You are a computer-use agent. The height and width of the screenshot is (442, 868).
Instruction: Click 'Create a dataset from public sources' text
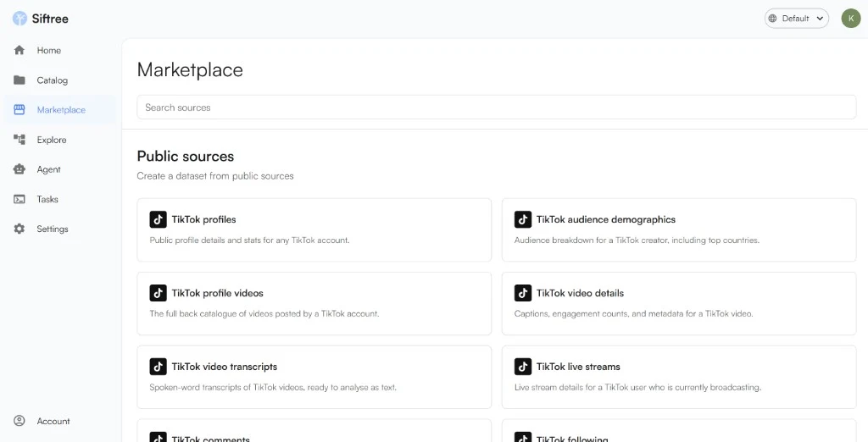(x=215, y=176)
